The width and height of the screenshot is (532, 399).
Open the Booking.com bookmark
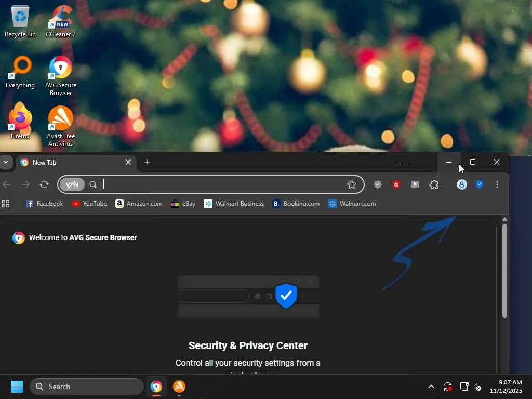(x=296, y=204)
